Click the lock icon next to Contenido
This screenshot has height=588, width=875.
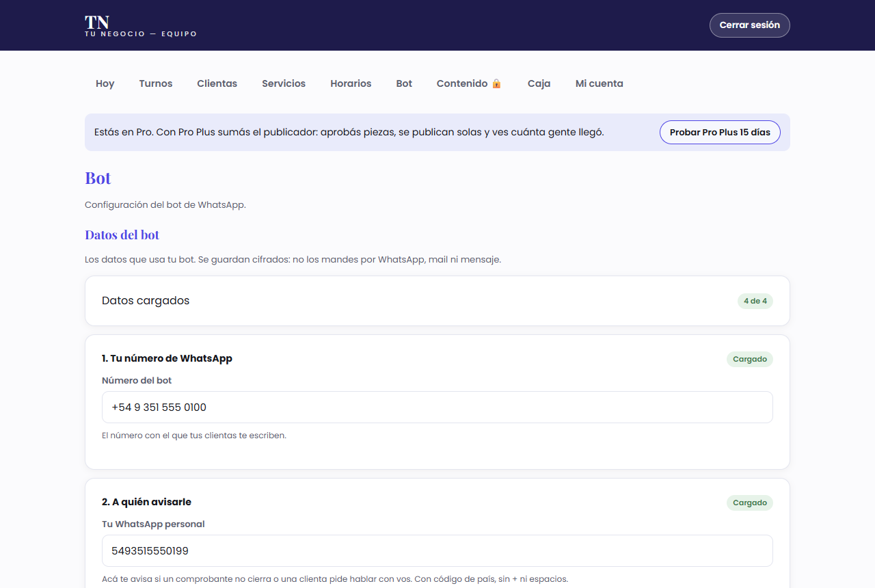pyautogui.click(x=496, y=83)
